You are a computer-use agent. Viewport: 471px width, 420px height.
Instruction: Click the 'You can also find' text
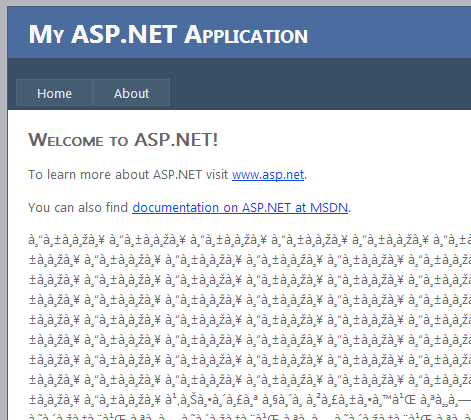[x=78, y=208]
